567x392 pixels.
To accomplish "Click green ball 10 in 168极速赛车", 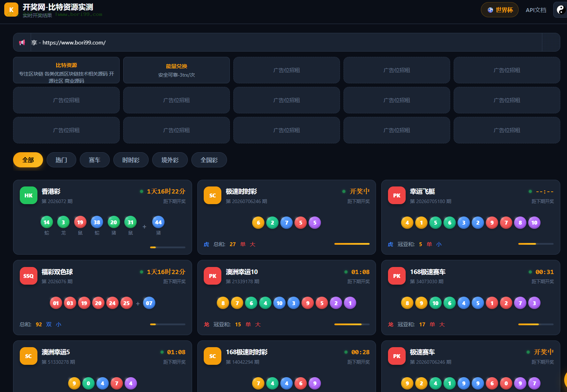I will pyautogui.click(x=435, y=303).
